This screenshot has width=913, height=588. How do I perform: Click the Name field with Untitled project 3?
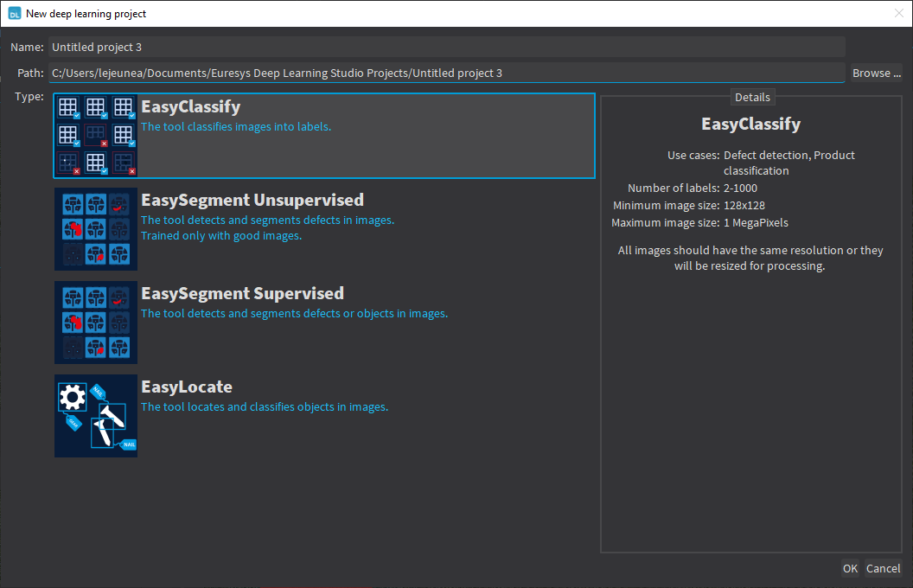click(446, 48)
